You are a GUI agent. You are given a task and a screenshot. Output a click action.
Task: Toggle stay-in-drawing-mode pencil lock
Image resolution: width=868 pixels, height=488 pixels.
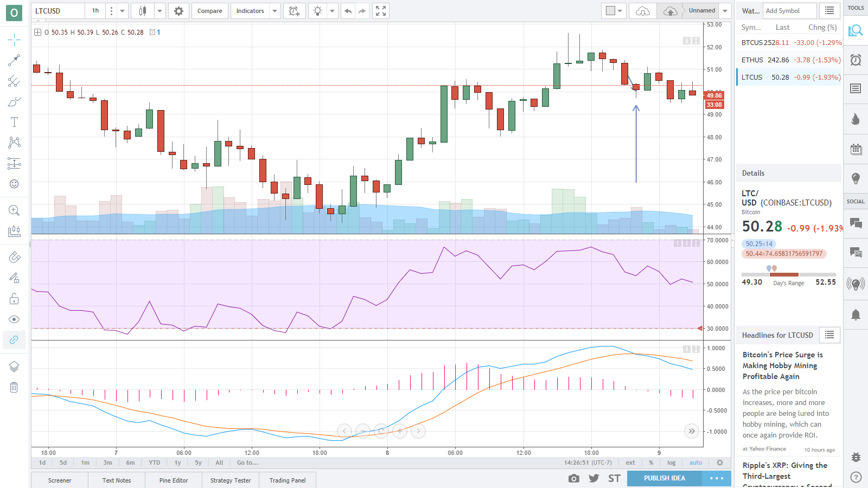point(14,278)
